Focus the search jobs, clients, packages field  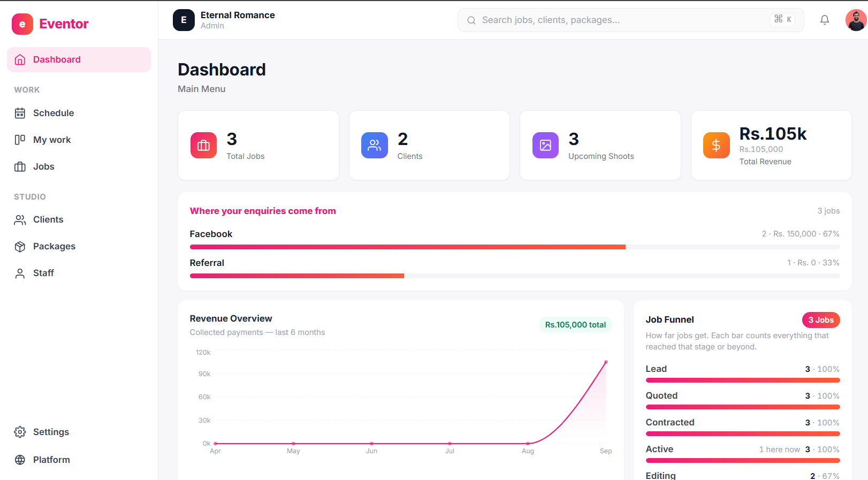(630, 20)
